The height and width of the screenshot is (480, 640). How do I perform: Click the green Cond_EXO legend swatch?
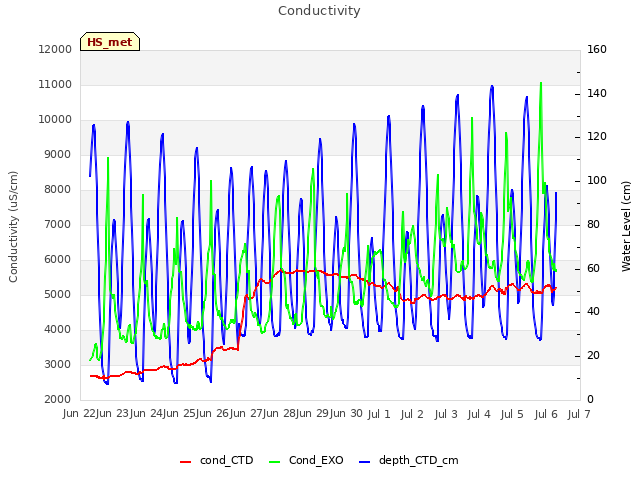pyautogui.click(x=275, y=462)
